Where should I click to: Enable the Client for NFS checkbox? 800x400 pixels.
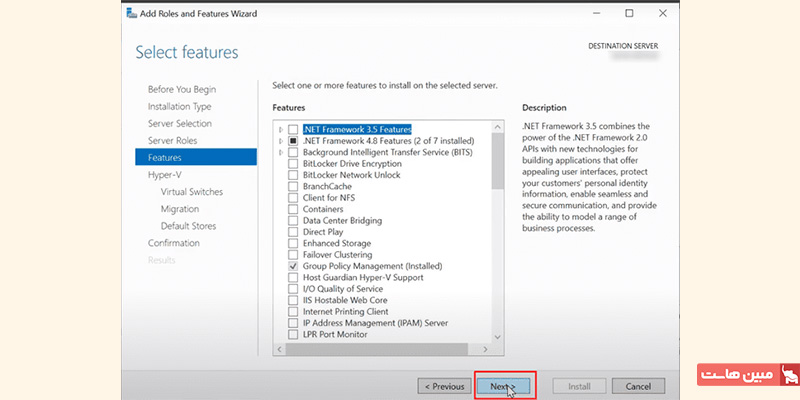coord(293,198)
